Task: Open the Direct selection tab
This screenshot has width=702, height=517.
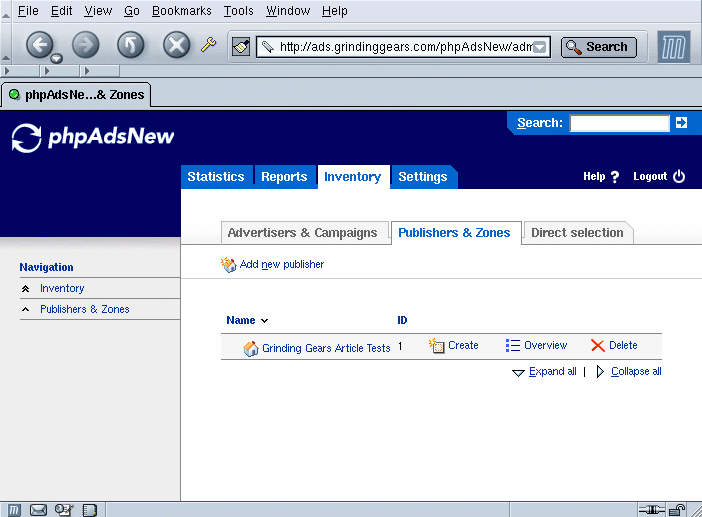Action: pyautogui.click(x=577, y=233)
